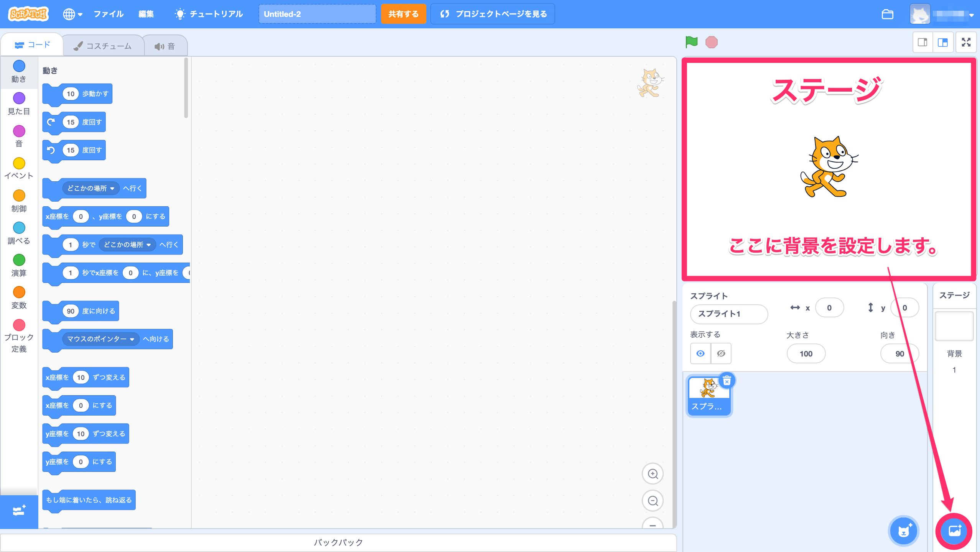Select the 変数 block category
Viewport: 980px width, 552px height.
19,298
